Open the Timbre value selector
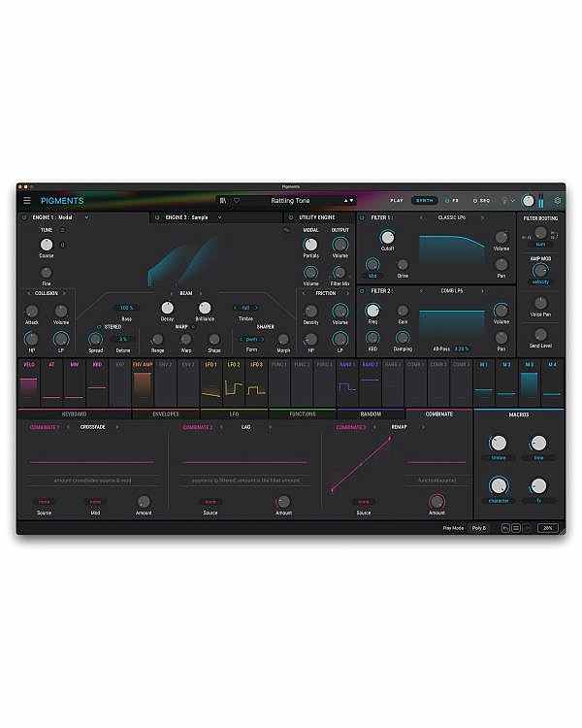 [x=246, y=308]
